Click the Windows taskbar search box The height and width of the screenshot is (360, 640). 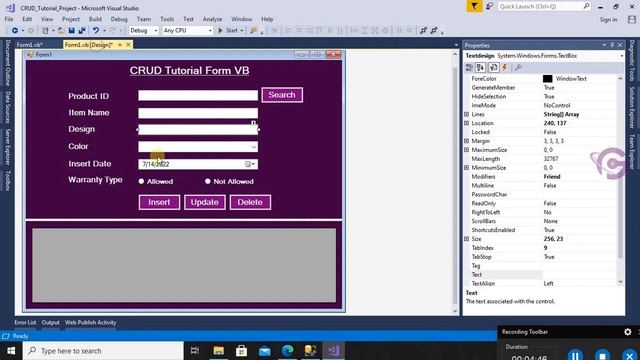click(x=103, y=351)
